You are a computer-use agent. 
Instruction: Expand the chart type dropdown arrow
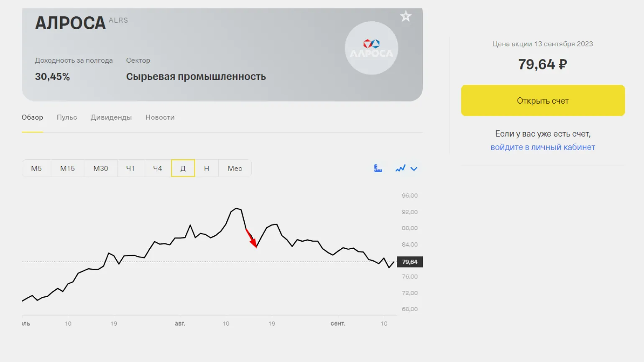pyautogui.click(x=414, y=169)
